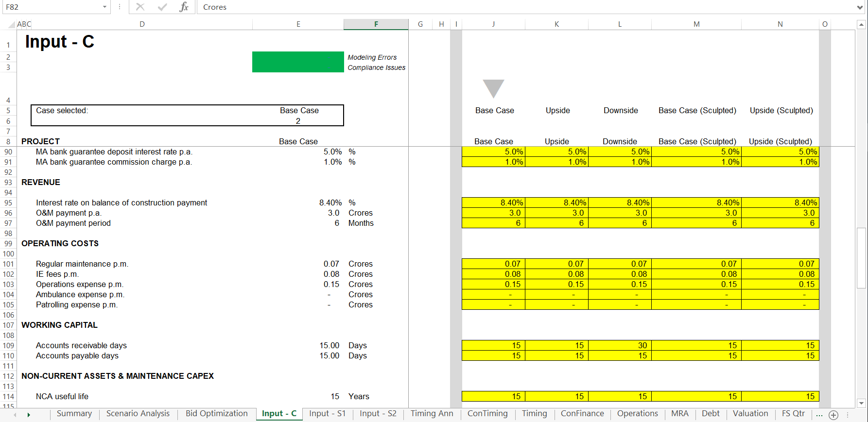Image resolution: width=868 pixels, height=422 pixels.
Task: Open the Valuation sheet tab
Action: (750, 414)
